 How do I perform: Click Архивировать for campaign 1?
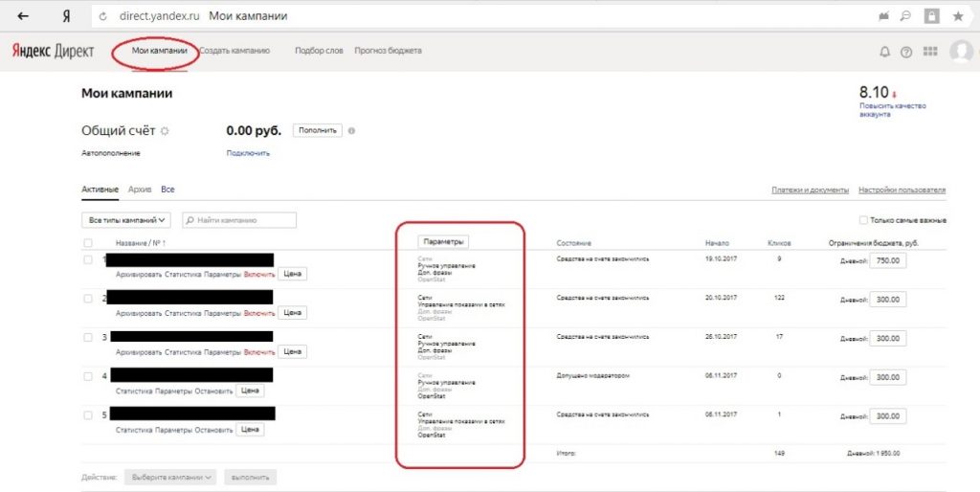tap(139, 275)
